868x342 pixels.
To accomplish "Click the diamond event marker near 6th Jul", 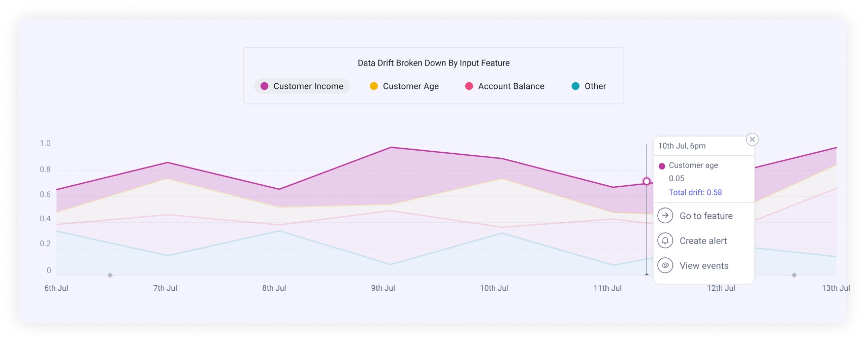I will (110, 275).
